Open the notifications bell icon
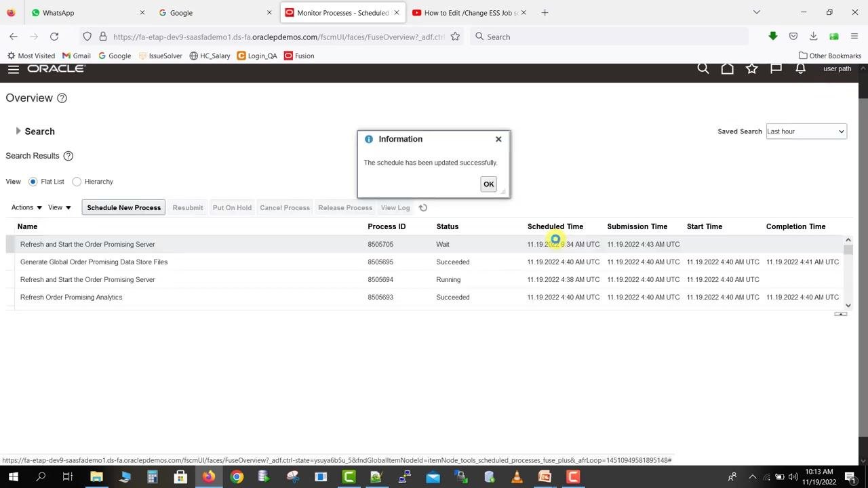Image resolution: width=868 pixels, height=488 pixels. tap(800, 68)
